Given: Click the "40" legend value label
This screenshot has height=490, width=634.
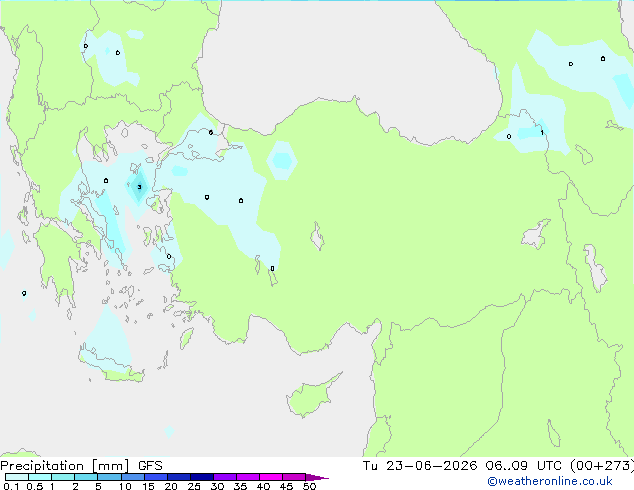Looking at the screenshot, I should point(263,486).
